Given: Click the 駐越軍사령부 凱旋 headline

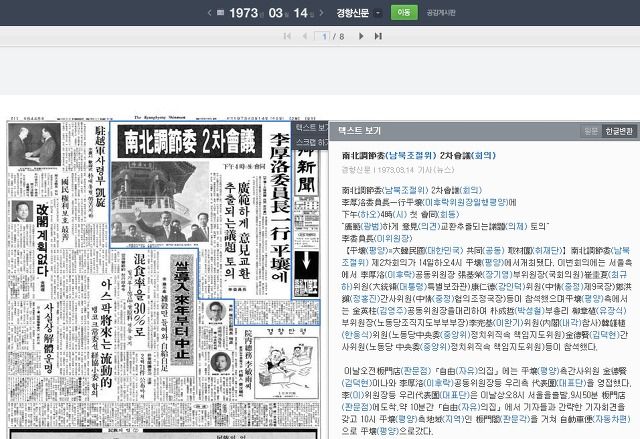Looking at the screenshot, I should click(x=101, y=166).
